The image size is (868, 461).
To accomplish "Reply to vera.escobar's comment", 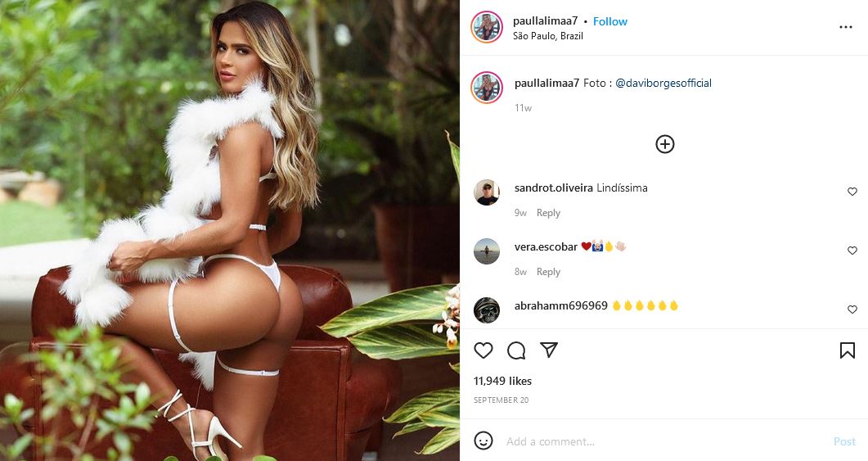I will click(548, 272).
